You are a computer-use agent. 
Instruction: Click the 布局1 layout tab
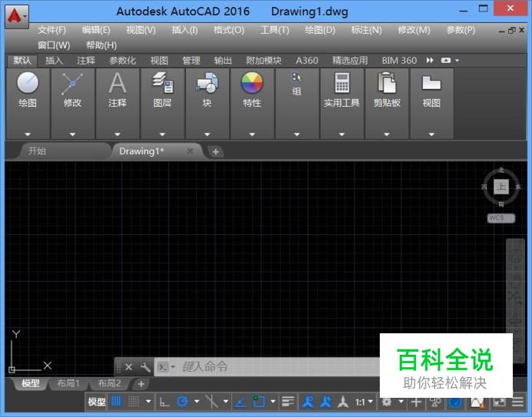pyautogui.click(x=68, y=383)
